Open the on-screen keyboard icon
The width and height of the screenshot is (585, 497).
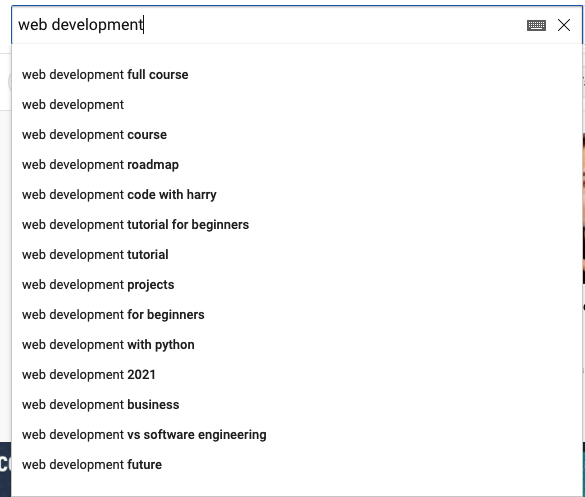(536, 25)
